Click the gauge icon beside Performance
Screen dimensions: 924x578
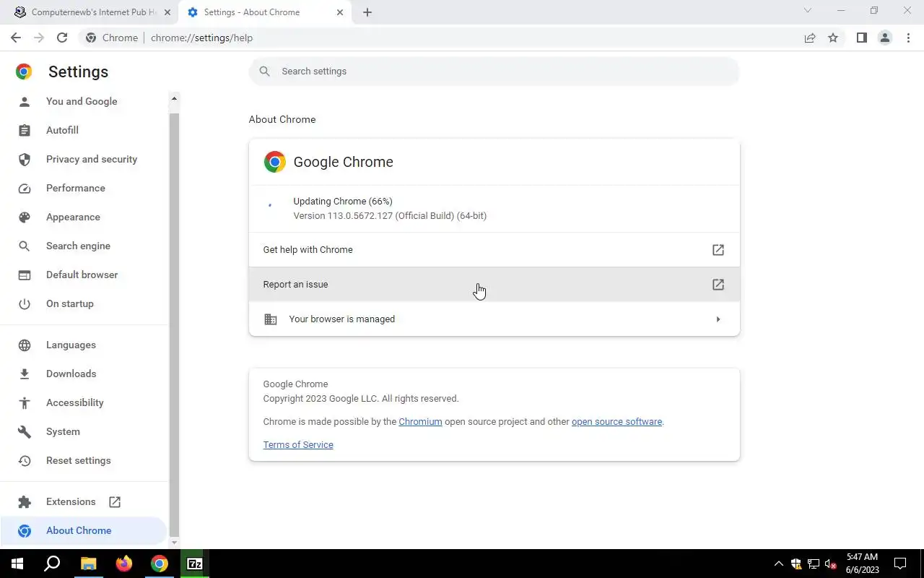(x=25, y=188)
